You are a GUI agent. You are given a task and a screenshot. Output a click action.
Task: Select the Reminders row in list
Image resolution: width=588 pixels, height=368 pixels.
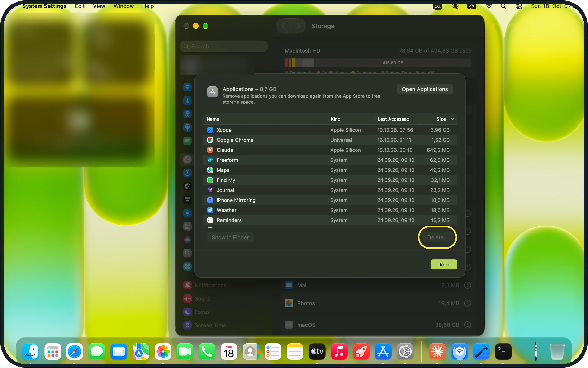click(330, 220)
